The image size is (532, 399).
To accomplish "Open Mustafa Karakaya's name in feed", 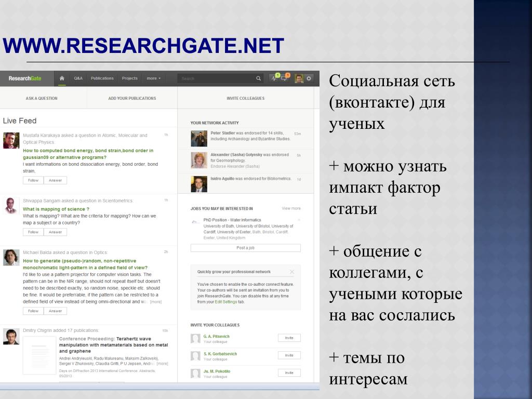I will (42, 136).
